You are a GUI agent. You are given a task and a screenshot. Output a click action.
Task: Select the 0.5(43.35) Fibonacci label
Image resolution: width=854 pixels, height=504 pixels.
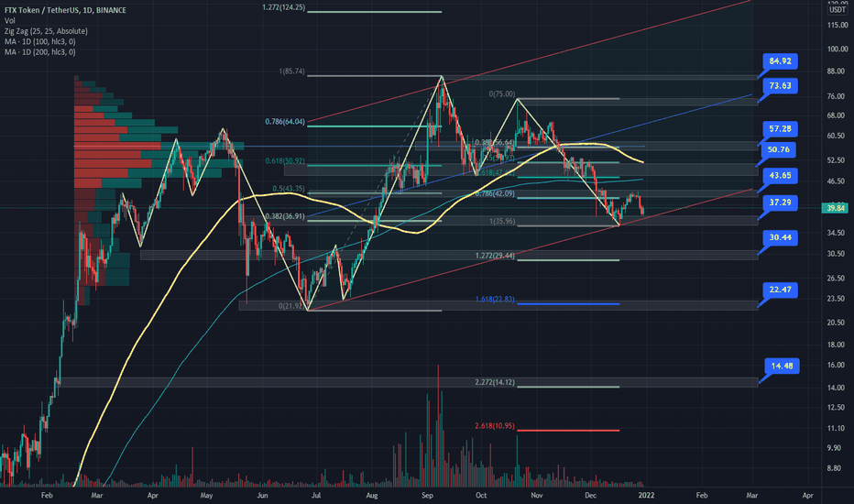click(288, 189)
